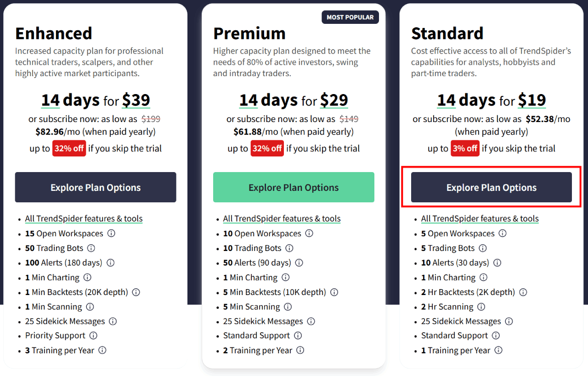Click the info icon beside Standard's 5 Open Workspaces

coord(503,234)
